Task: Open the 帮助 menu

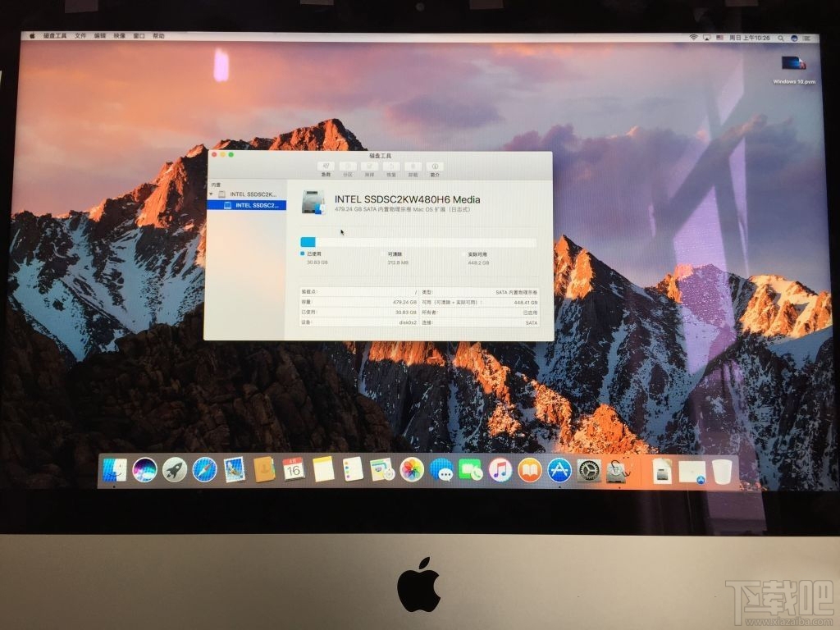Action: 158,36
